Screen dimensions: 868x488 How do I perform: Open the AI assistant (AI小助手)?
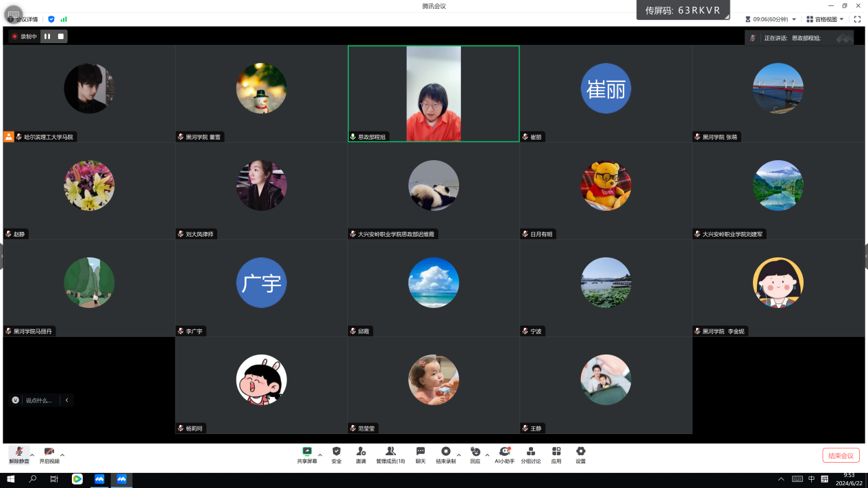(x=505, y=454)
